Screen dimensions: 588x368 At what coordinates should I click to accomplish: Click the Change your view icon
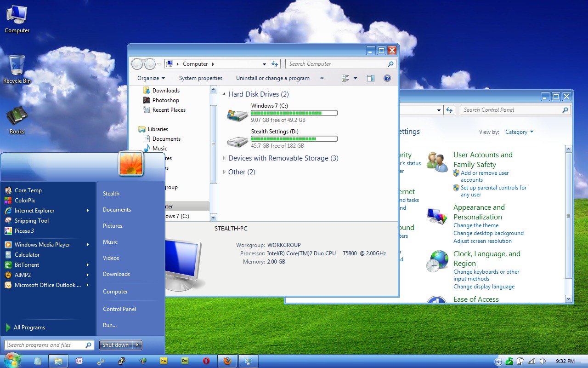tap(346, 78)
